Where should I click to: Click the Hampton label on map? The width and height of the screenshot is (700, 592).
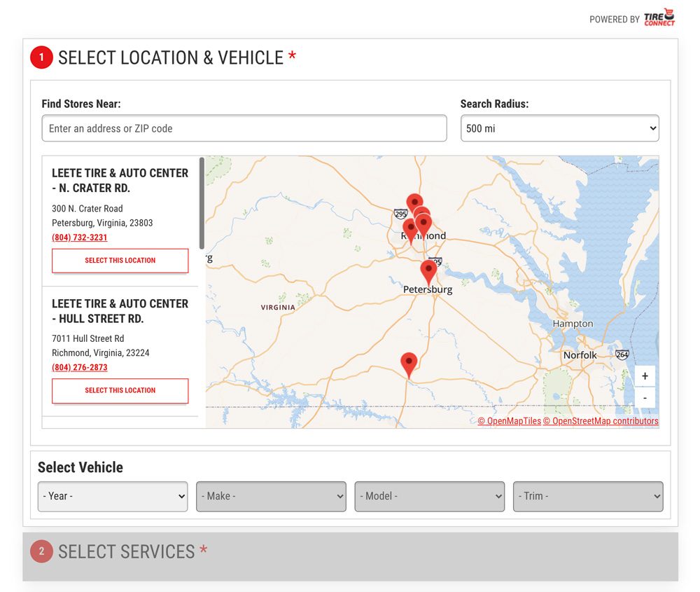coord(573,324)
